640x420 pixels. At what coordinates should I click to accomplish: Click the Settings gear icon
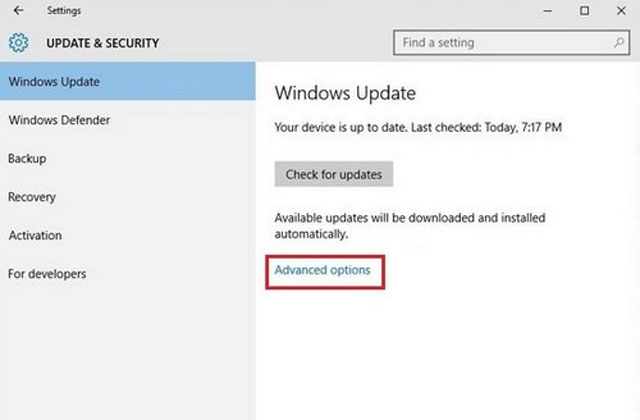tap(19, 42)
